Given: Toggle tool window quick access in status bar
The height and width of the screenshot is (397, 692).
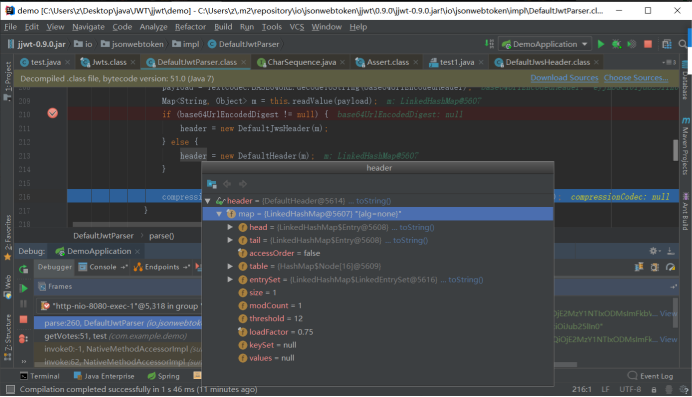Looking at the screenshot, I should pyautogui.click(x=10, y=389).
